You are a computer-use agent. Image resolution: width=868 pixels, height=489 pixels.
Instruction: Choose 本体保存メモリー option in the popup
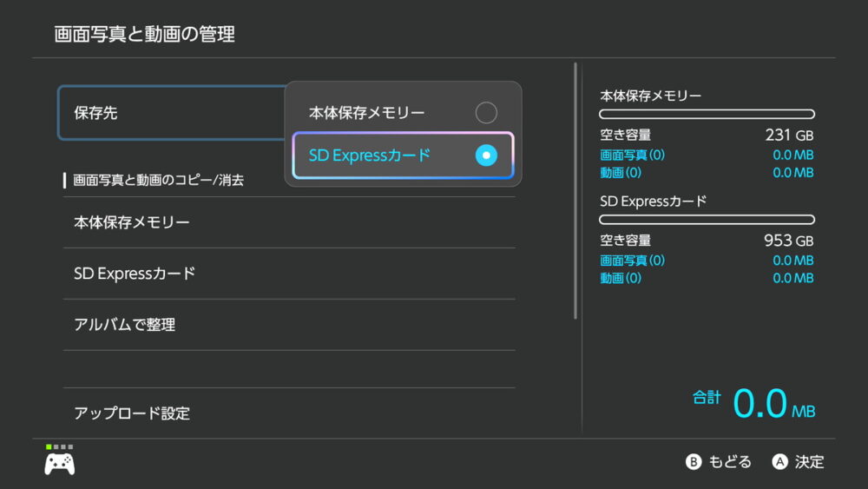pyautogui.click(x=367, y=113)
